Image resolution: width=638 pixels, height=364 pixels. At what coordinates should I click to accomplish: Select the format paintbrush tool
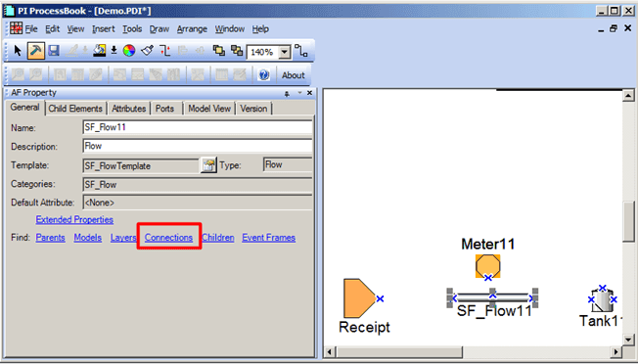pos(147,51)
